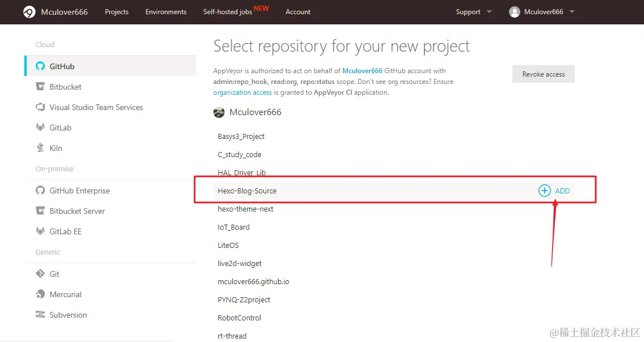Open the Account menu
The width and height of the screenshot is (644, 342).
(298, 12)
